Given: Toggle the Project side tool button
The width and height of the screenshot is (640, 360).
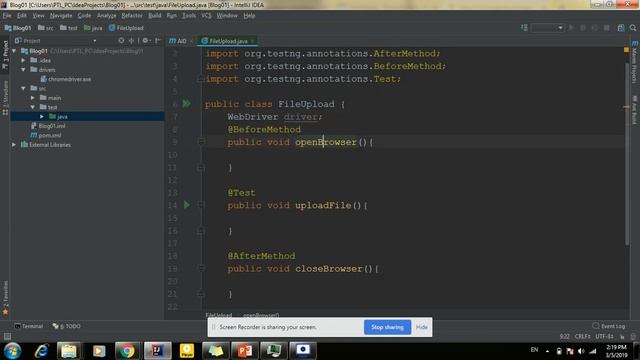Looking at the screenshot, I should pos(5,55).
